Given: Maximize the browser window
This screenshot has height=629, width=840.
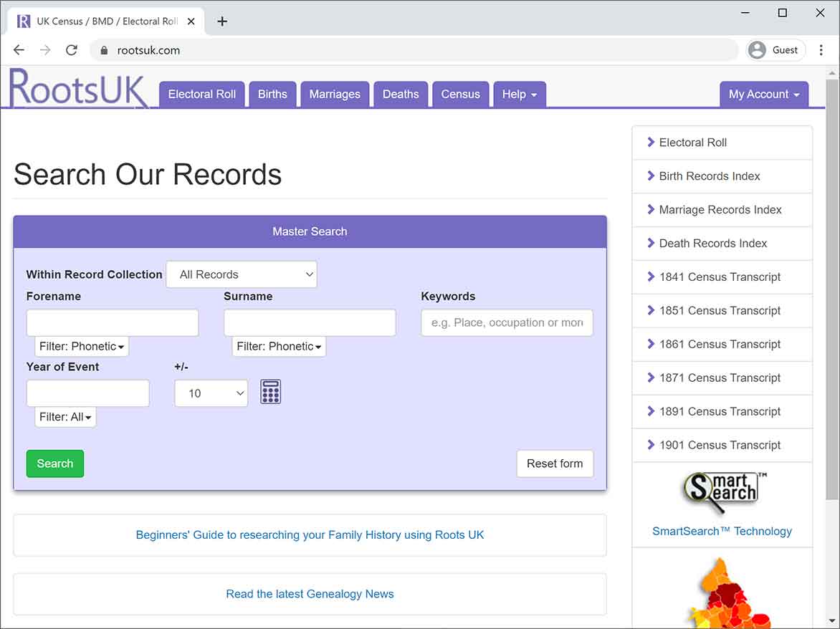Looking at the screenshot, I should 782,13.
